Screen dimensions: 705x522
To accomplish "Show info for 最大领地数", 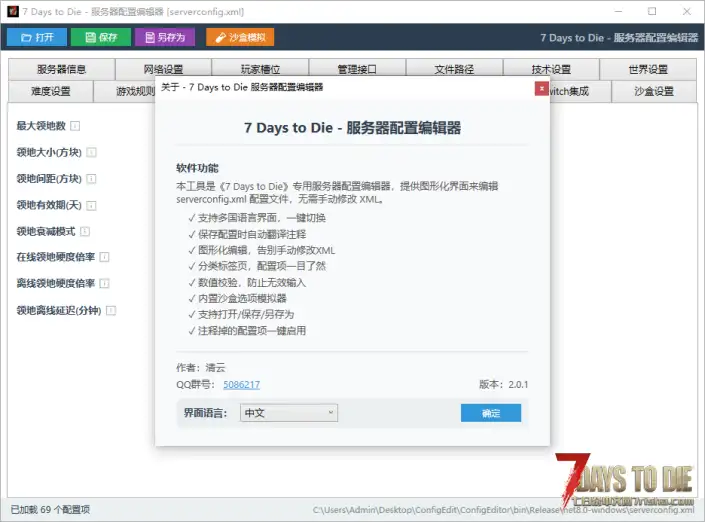I will pyautogui.click(x=75, y=126).
